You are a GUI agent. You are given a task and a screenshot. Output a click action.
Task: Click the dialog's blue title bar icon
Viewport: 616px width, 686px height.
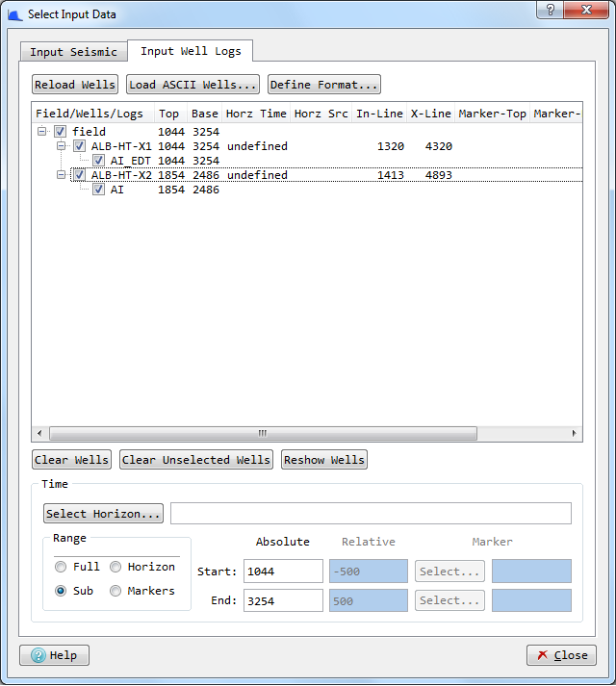click(x=14, y=14)
